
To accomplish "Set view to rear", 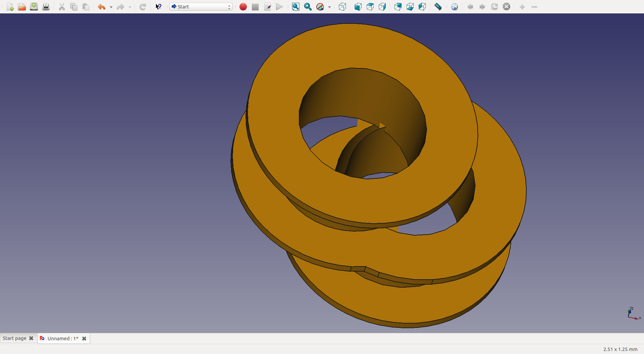I will click(x=398, y=7).
